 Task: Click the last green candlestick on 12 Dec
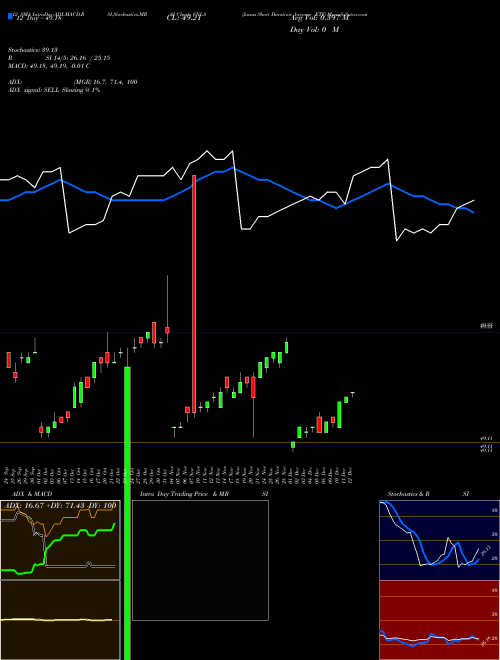[352, 394]
